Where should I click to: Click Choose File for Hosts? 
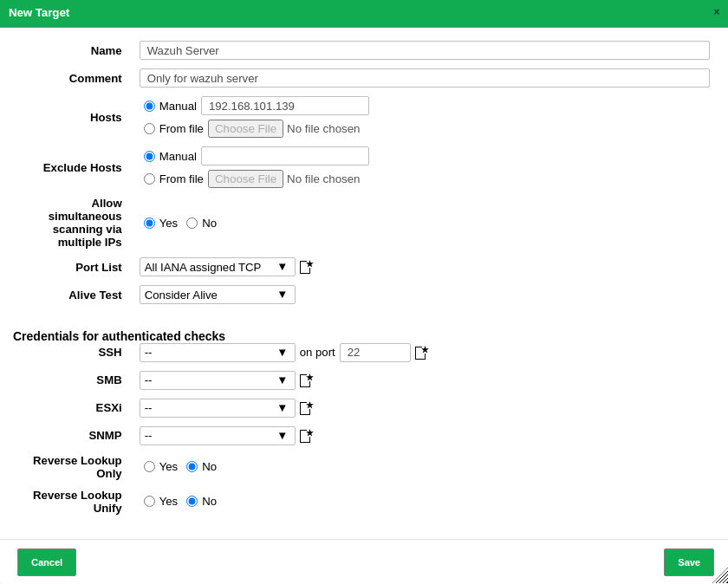(245, 128)
